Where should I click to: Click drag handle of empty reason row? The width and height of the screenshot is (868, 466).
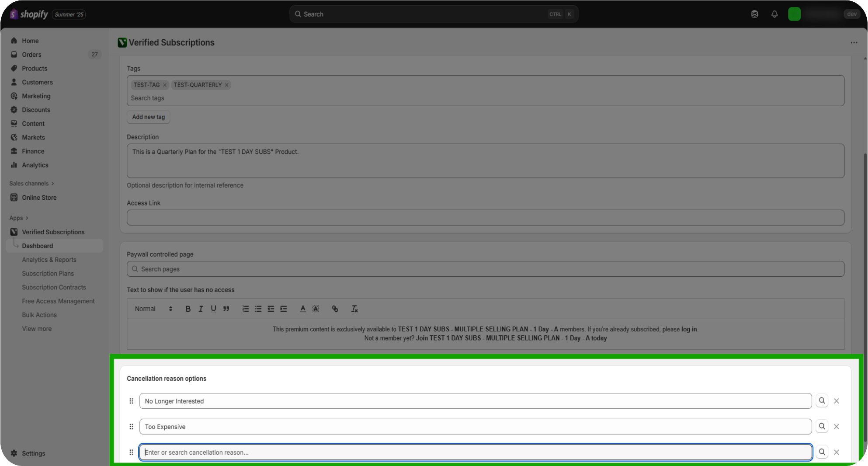131,452
